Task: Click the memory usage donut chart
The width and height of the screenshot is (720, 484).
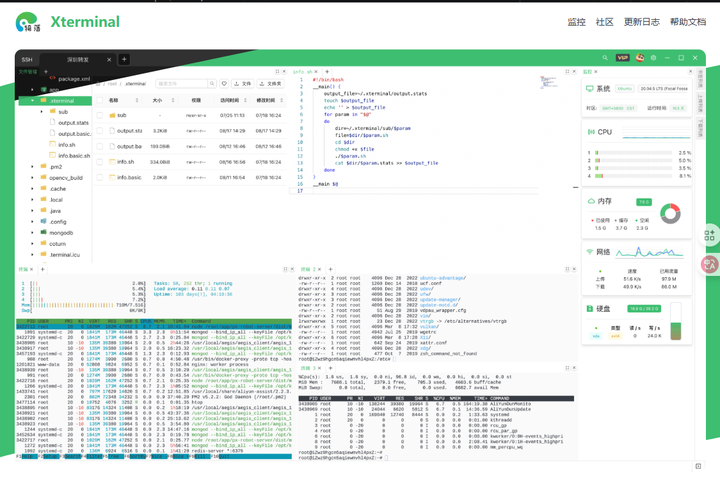Action: [670, 214]
